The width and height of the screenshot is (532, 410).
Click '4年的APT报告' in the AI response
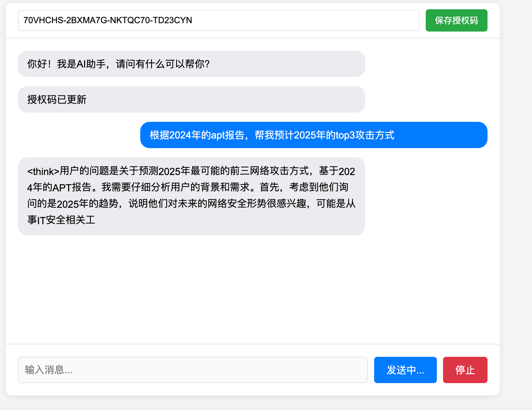coord(59,187)
